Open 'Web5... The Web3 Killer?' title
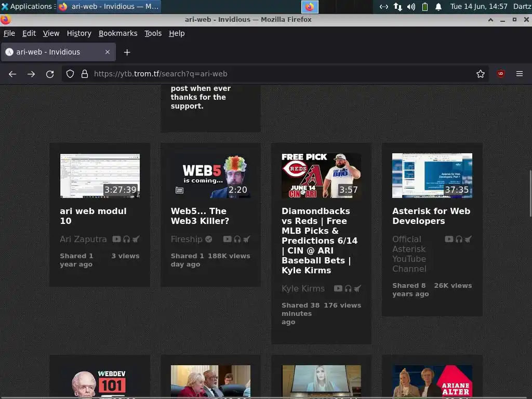Image resolution: width=532 pixels, height=399 pixels. (200, 216)
